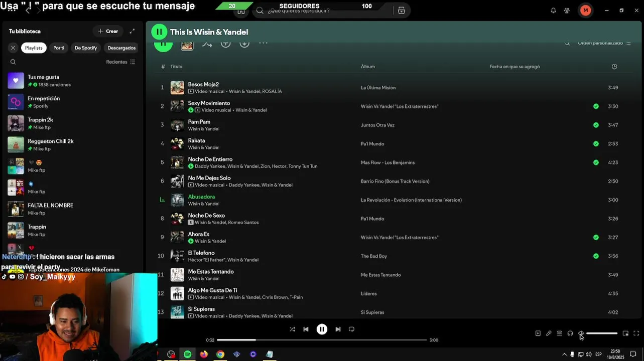
Task: Adjust the player volume slider
Action: (602, 333)
